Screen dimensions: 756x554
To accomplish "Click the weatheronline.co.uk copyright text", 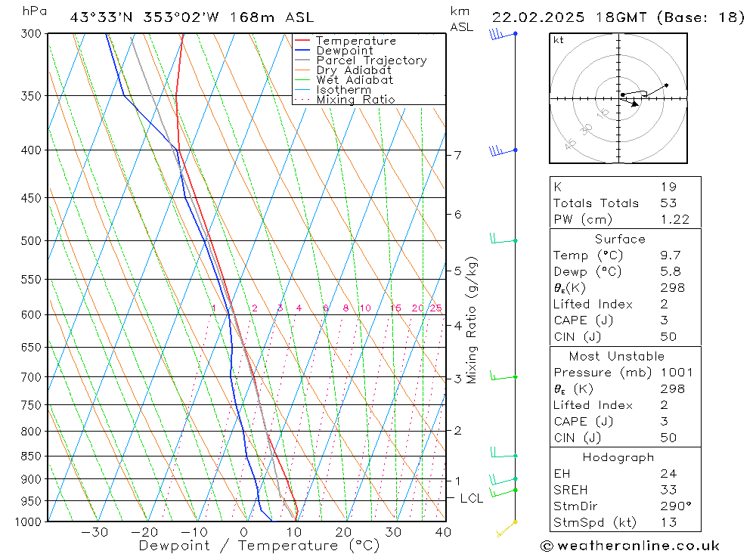I will (x=630, y=546).
